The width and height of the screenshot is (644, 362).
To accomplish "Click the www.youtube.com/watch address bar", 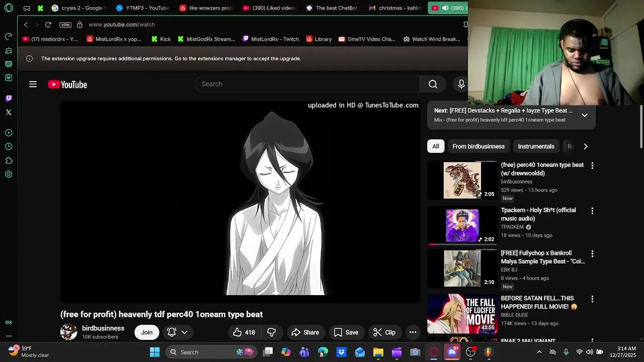I will [x=122, y=25].
